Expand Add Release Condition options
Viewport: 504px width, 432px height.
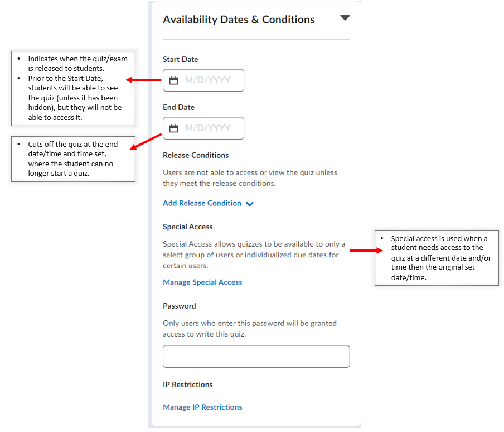pos(209,203)
